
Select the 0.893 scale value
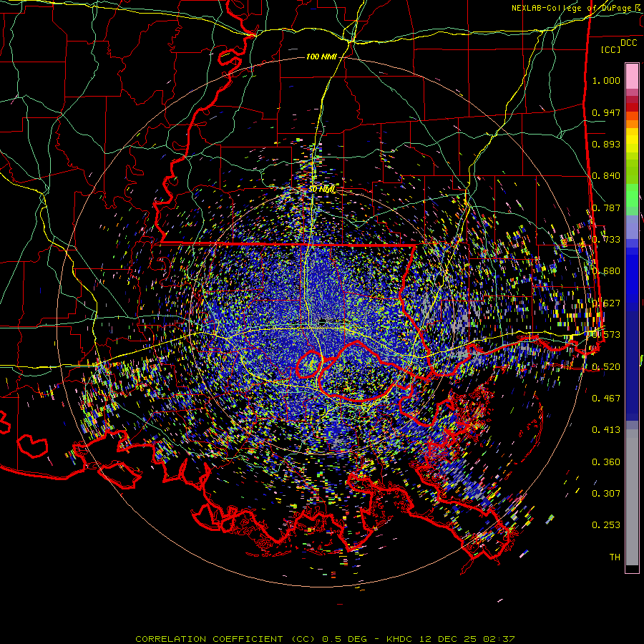click(x=606, y=144)
